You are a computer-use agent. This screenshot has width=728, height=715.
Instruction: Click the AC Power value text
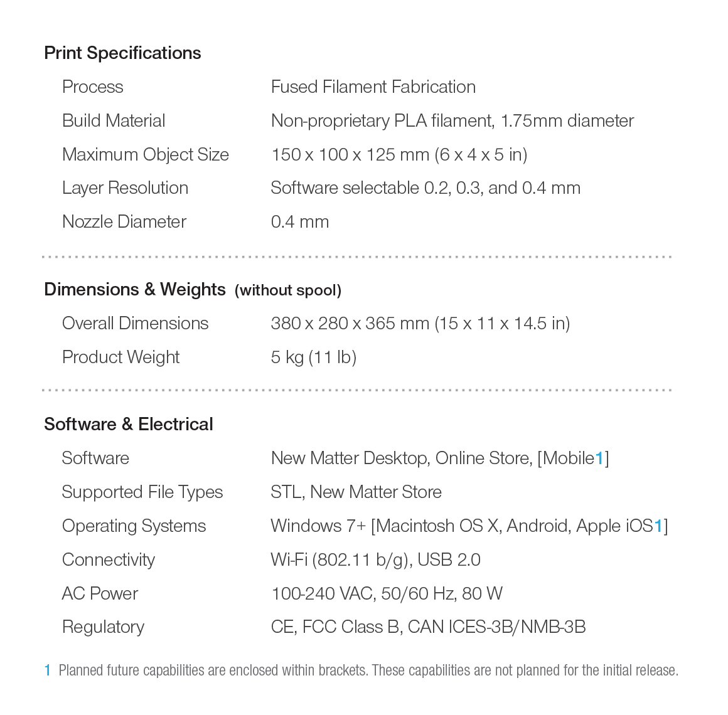click(386, 594)
